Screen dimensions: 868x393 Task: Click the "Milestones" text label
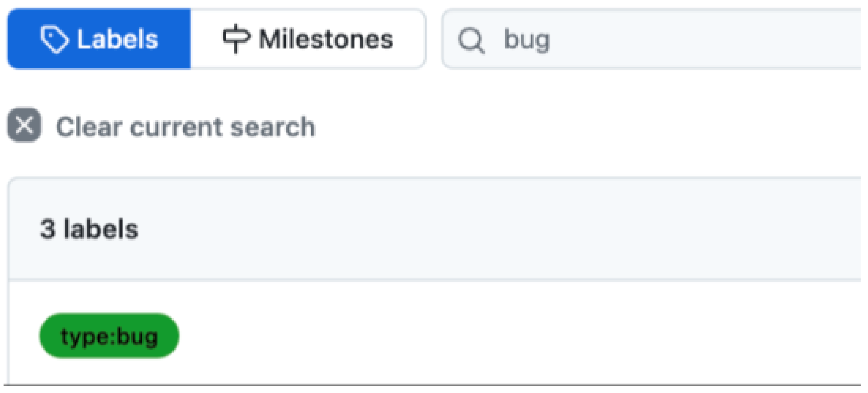326,39
